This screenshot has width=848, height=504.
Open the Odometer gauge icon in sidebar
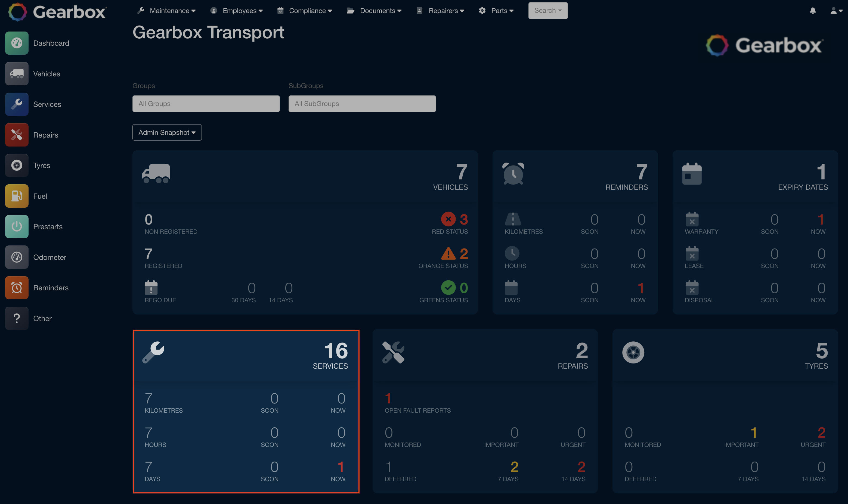(x=17, y=257)
